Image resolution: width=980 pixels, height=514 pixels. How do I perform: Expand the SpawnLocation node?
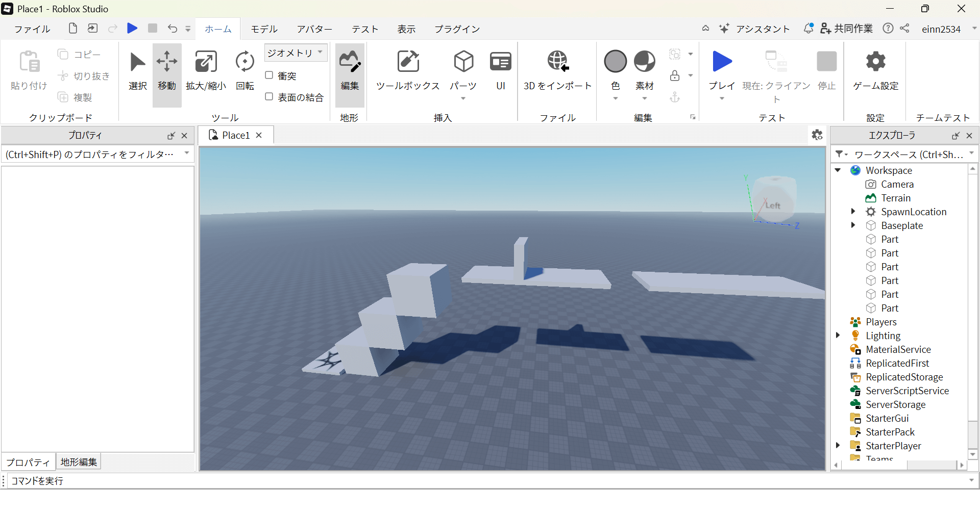click(853, 211)
